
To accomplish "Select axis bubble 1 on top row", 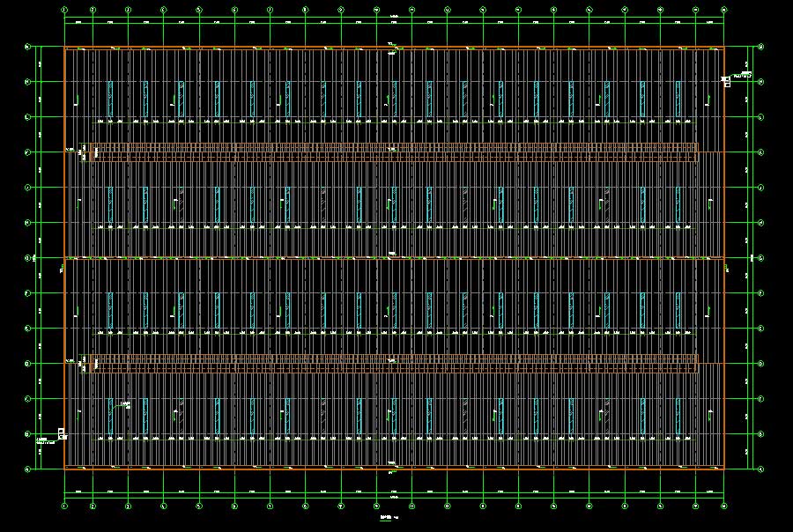I will (64, 10).
